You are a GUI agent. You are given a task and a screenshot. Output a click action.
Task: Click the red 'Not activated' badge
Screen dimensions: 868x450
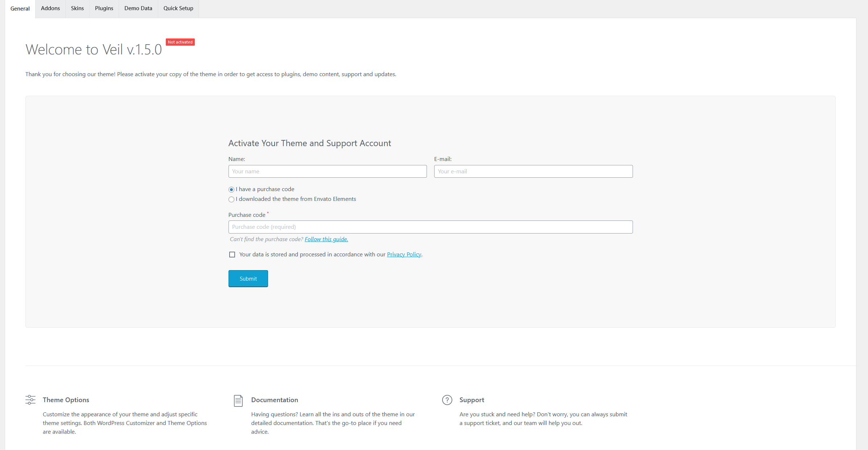click(180, 42)
